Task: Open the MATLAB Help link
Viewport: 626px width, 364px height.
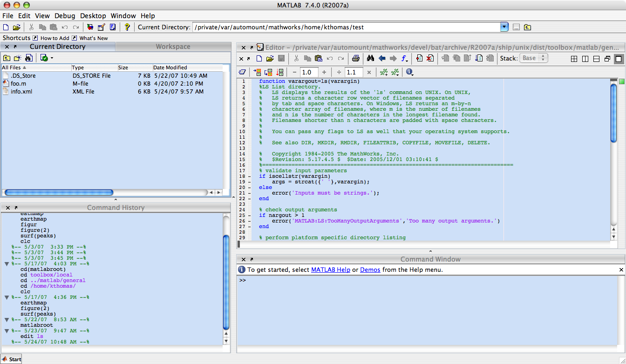Action: pos(330,270)
